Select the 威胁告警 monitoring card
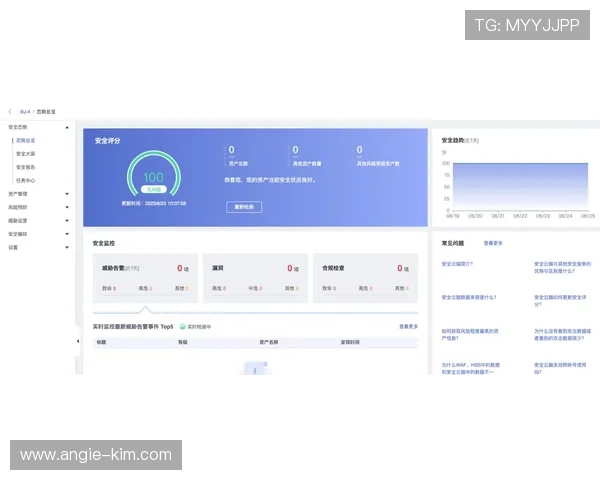This screenshot has width=600, height=480. 145,277
